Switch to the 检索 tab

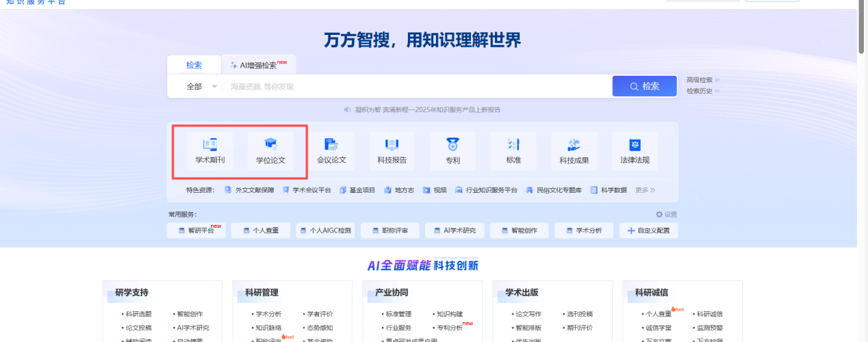coord(194,65)
